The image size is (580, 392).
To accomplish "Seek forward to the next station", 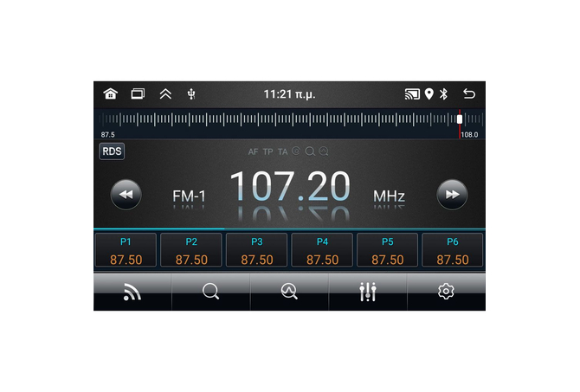I will (451, 195).
